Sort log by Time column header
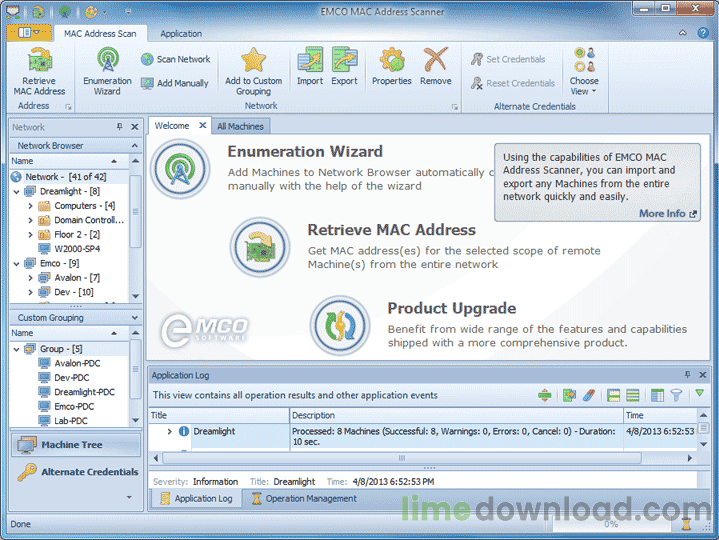 (x=660, y=415)
